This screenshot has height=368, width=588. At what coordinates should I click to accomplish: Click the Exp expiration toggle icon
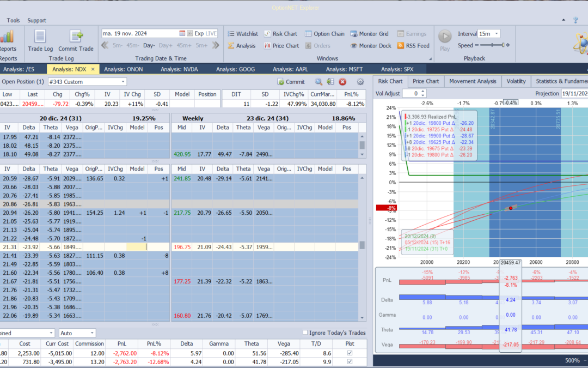tap(190, 33)
